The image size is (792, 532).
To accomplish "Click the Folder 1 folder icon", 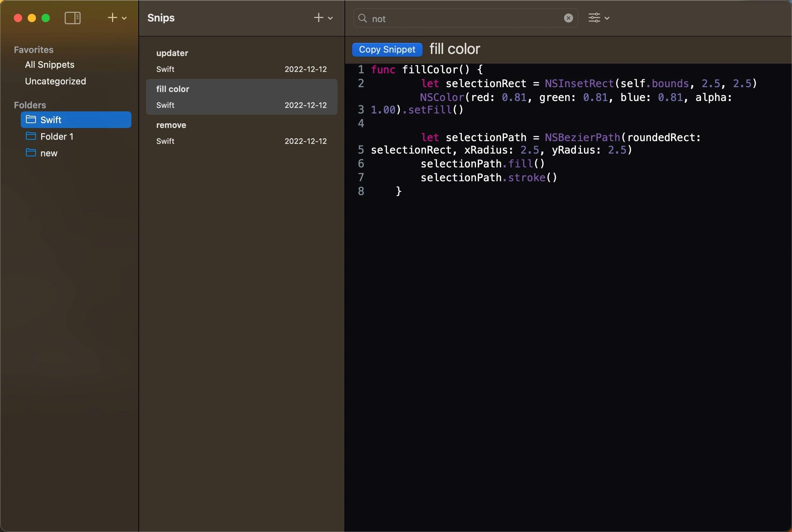I will coord(31,136).
